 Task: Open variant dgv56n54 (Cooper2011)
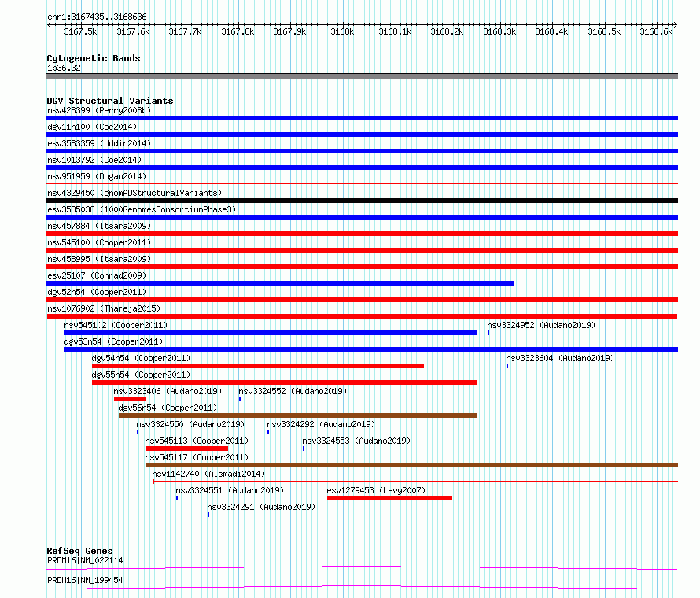[x=168, y=408]
